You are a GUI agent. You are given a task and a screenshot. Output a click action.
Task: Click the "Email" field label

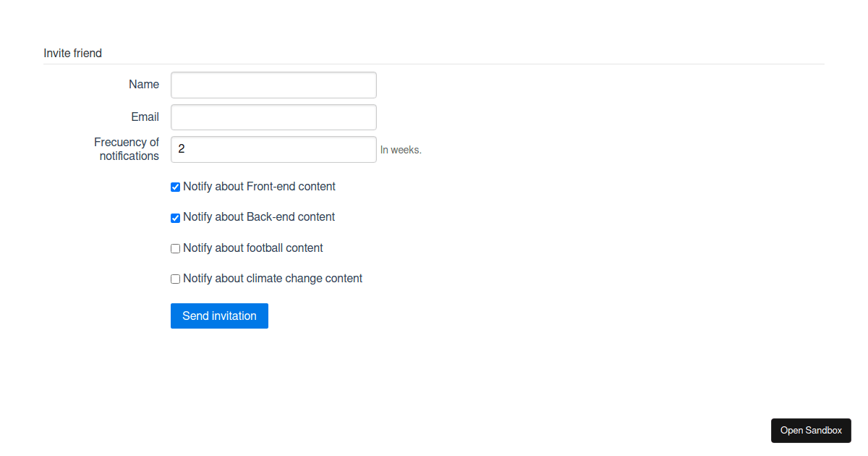[145, 117]
